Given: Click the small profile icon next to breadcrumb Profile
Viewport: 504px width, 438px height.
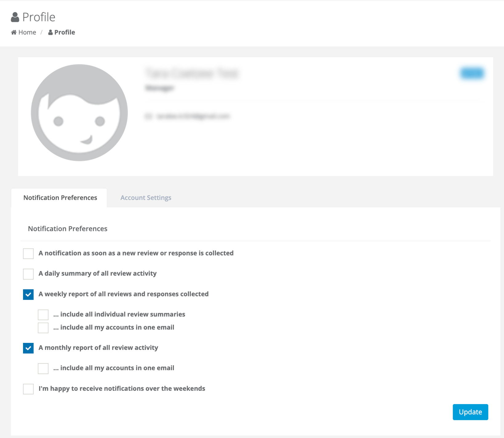Looking at the screenshot, I should click(50, 32).
